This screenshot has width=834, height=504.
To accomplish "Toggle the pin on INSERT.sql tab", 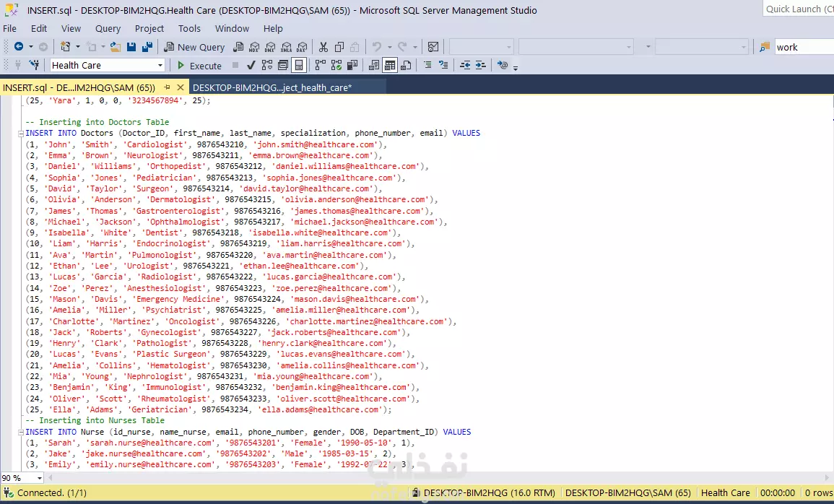I will click(x=167, y=87).
